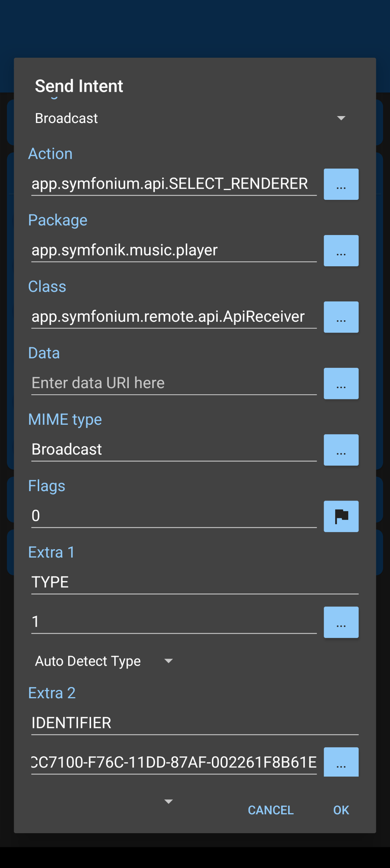Tap the ellipsis button beside Extra 2 identifier value

pyautogui.click(x=341, y=762)
